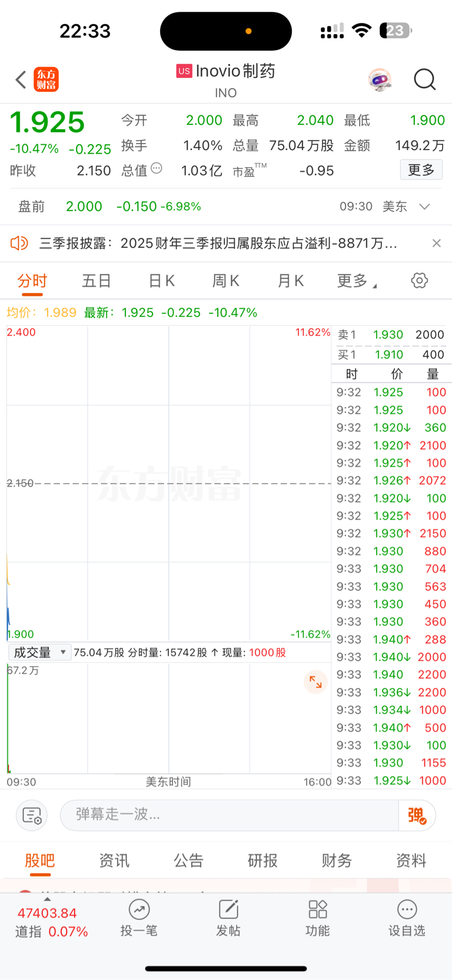
Task: Tap the 9:32 1.920 2100 trade row
Action: pos(391,445)
